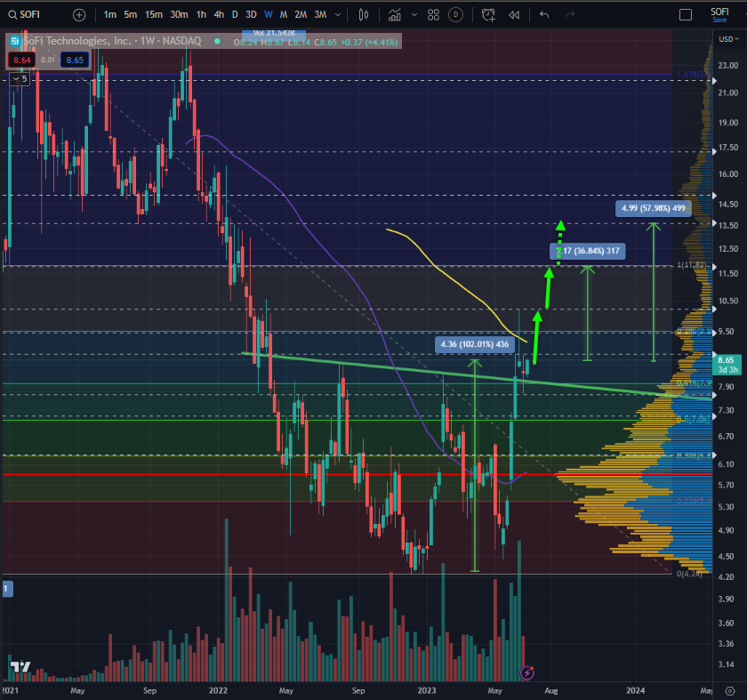Click the 1(11.83) Fibonacci level label
The height and width of the screenshot is (700, 747).
[692, 265]
